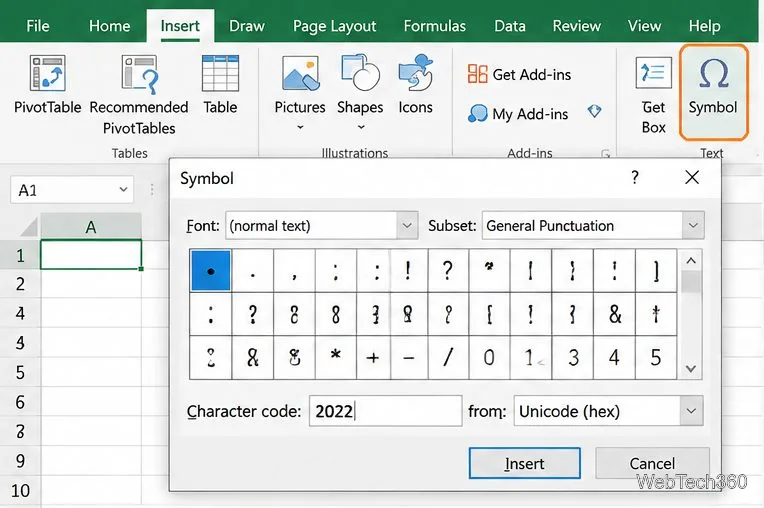Select the digit 3 symbol
The height and width of the screenshot is (508, 764).
[573, 357]
